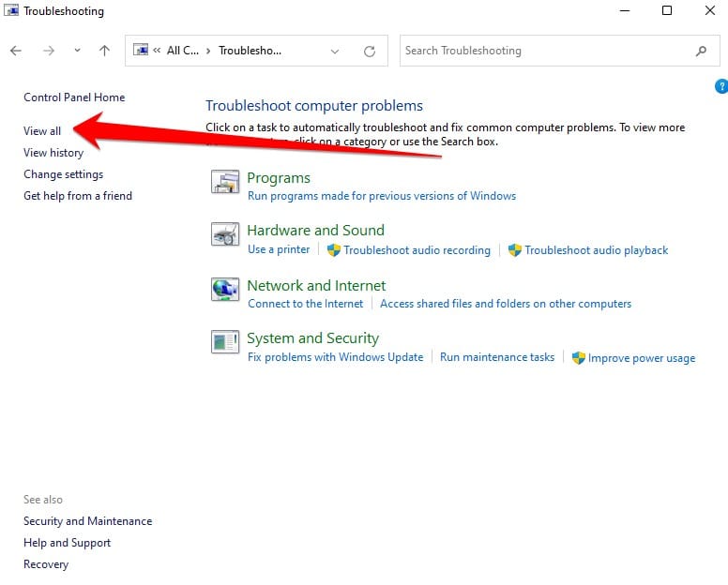Fix problems with Windows Update

(335, 357)
